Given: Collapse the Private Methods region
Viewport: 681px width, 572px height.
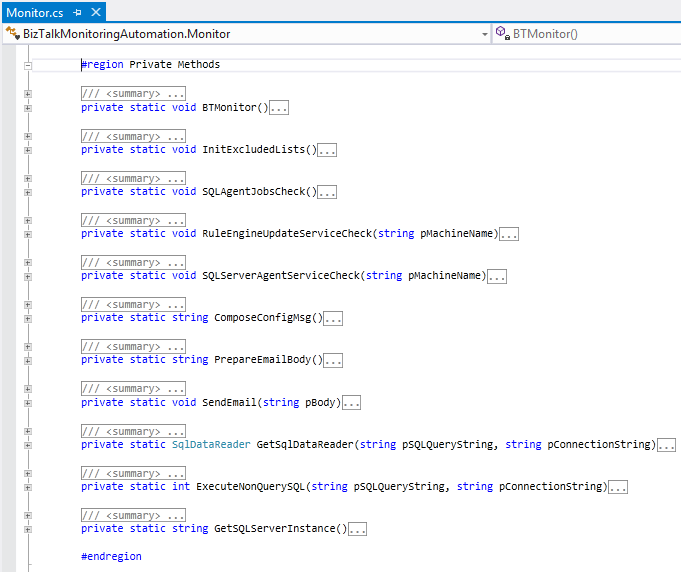Looking at the screenshot, I should point(28,66).
